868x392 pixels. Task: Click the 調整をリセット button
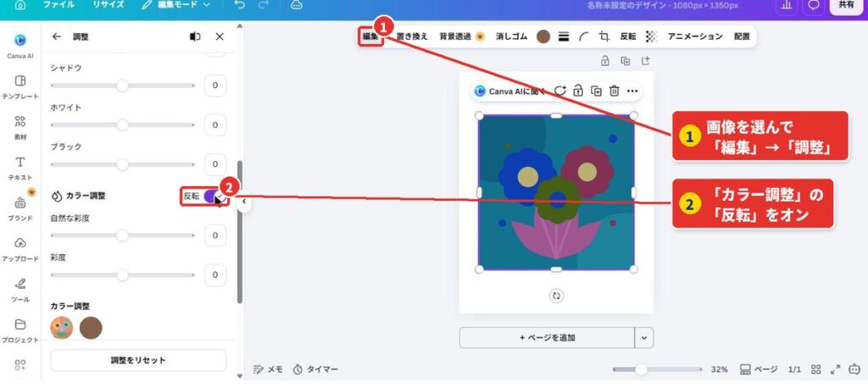(x=138, y=360)
